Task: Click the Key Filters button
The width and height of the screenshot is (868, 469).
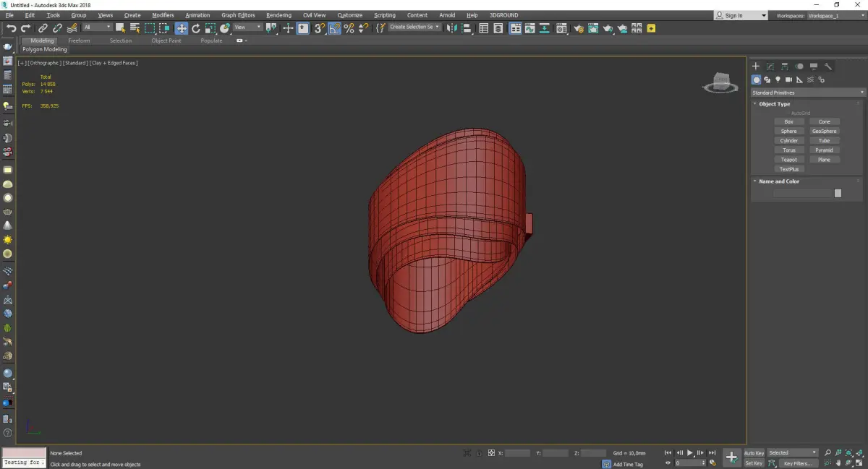Action: [x=797, y=463]
